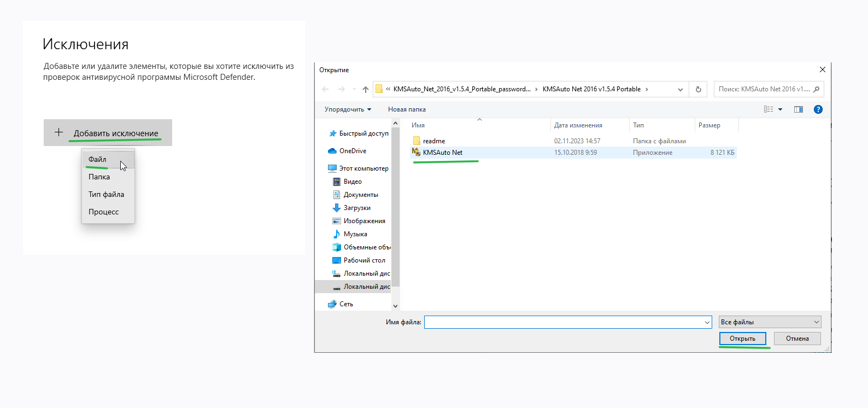The height and width of the screenshot is (408, 868).
Task: Open Изображения folder in sidebar
Action: [x=359, y=221]
